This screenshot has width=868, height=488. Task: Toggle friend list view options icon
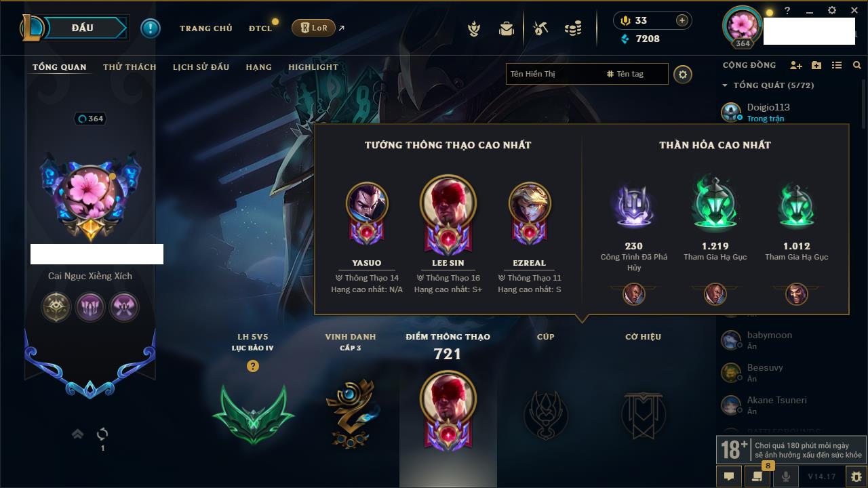point(837,65)
